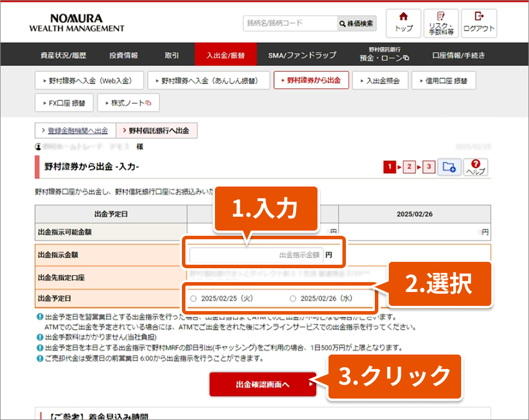Click the 銘柄名/銘柄コード search field
This screenshot has width=529, height=420.
[x=289, y=24]
